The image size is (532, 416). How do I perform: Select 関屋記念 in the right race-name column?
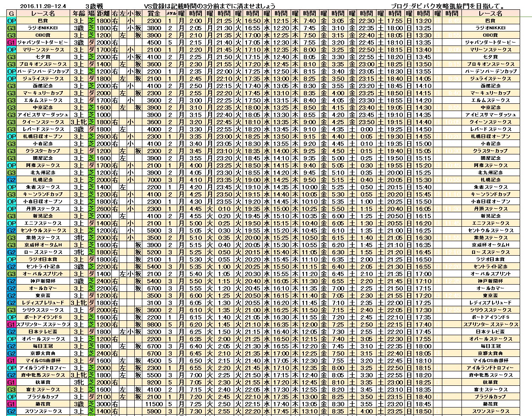[x=490, y=158]
